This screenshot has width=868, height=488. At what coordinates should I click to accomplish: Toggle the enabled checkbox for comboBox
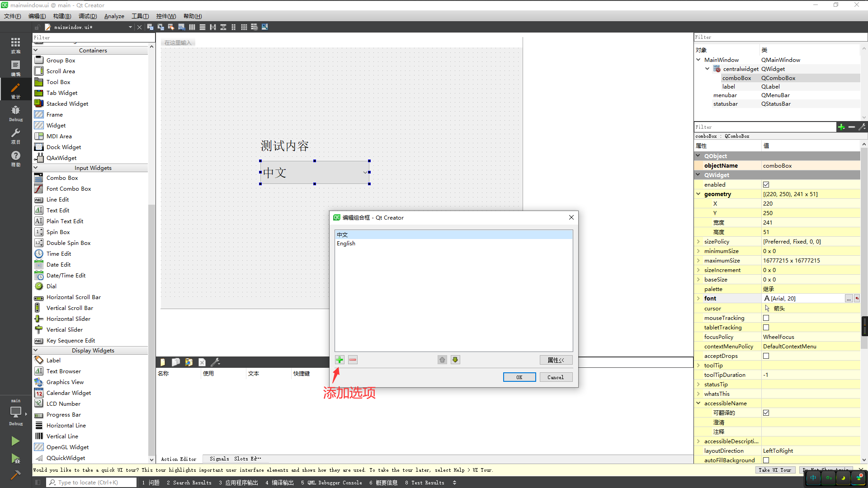click(766, 184)
